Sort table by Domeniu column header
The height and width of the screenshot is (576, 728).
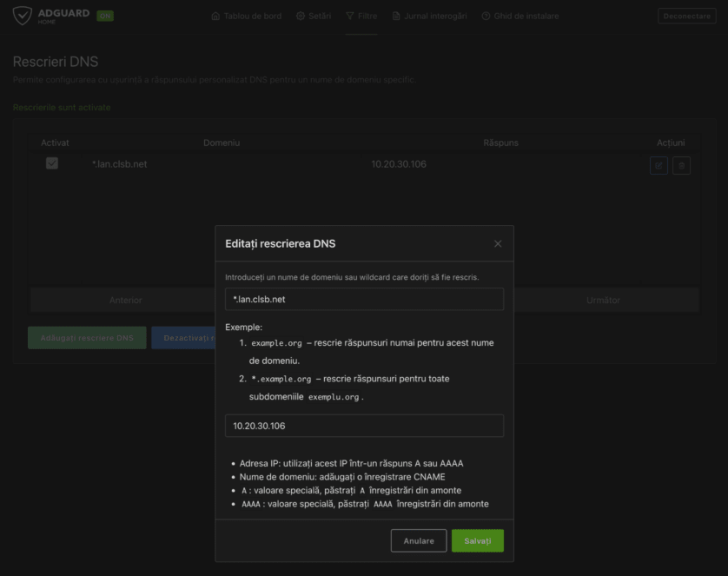[x=222, y=142]
